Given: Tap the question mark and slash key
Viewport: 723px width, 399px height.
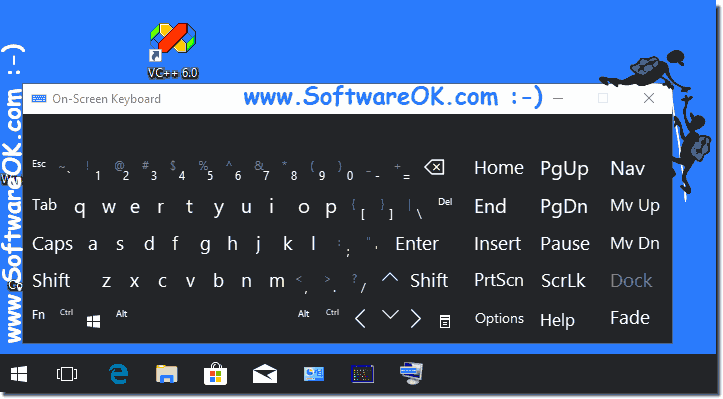Looking at the screenshot, I should [x=359, y=283].
